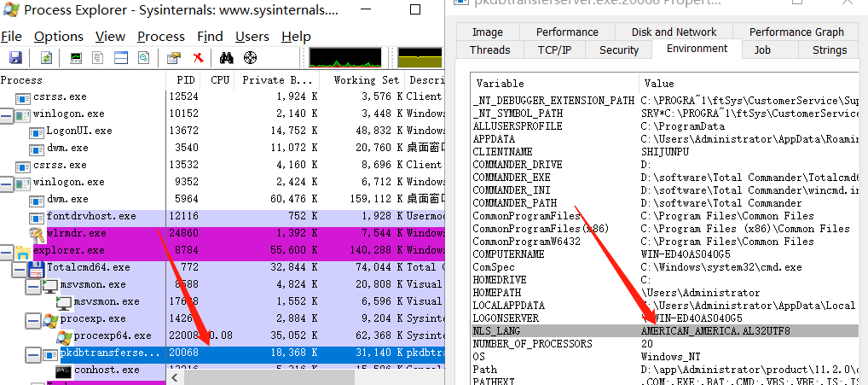Switch to the Security tab
The height and width of the screenshot is (385, 868).
(619, 50)
